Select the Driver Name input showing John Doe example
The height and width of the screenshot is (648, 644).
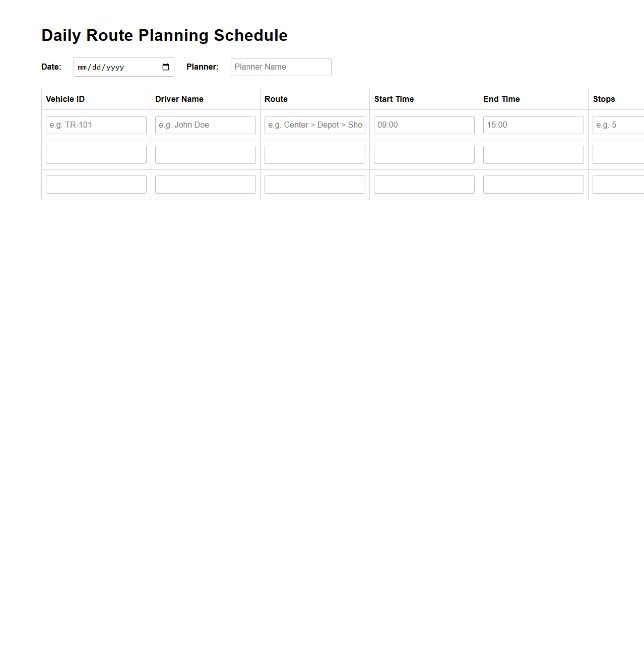205,125
